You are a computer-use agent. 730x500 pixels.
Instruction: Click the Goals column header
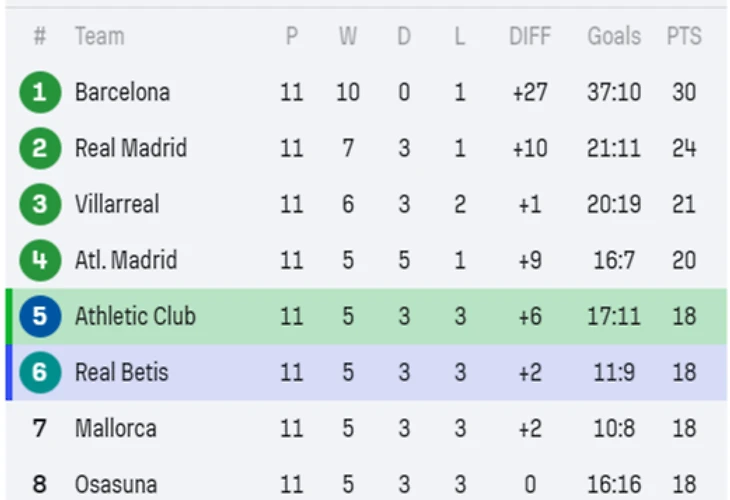[x=614, y=36]
